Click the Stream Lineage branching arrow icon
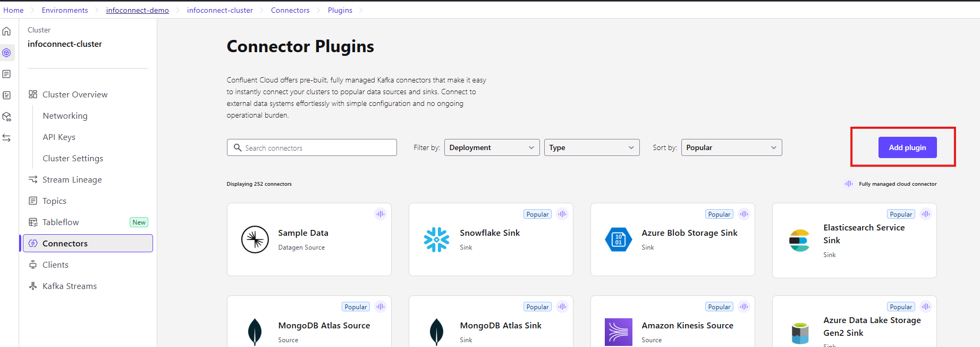 (x=33, y=179)
